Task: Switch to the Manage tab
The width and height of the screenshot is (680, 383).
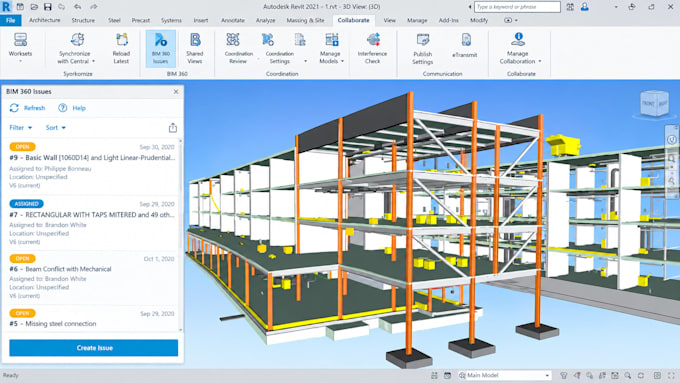Action: point(417,20)
